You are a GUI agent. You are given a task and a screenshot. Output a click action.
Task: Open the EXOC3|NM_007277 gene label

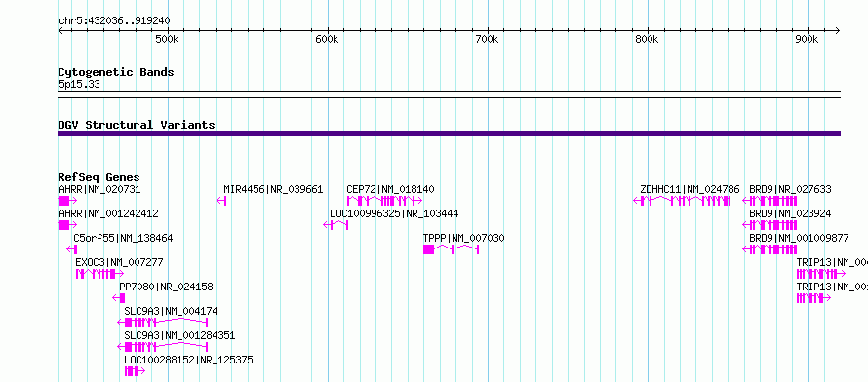coord(119,262)
